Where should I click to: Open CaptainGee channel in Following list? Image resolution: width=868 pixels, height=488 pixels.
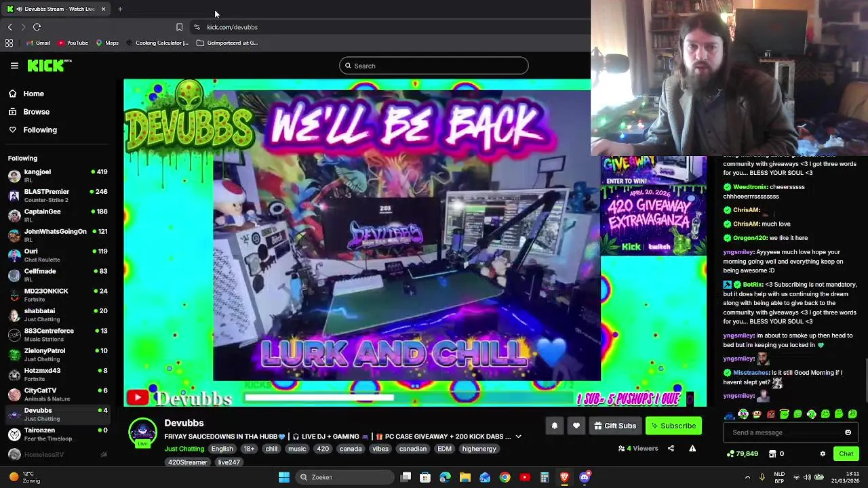(x=58, y=216)
